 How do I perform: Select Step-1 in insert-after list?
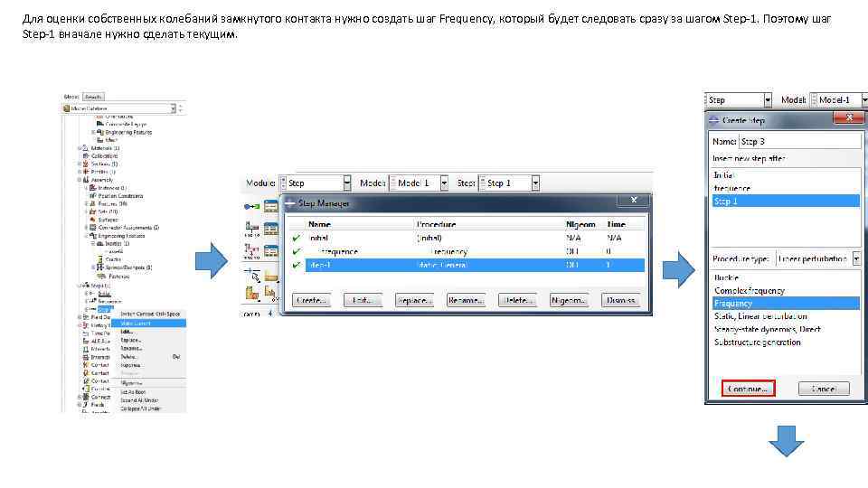(786, 201)
